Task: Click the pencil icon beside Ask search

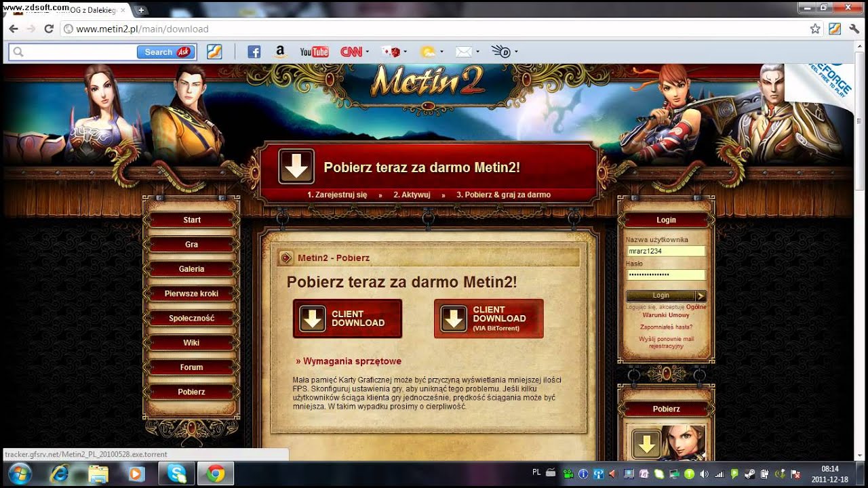Action: [x=214, y=52]
